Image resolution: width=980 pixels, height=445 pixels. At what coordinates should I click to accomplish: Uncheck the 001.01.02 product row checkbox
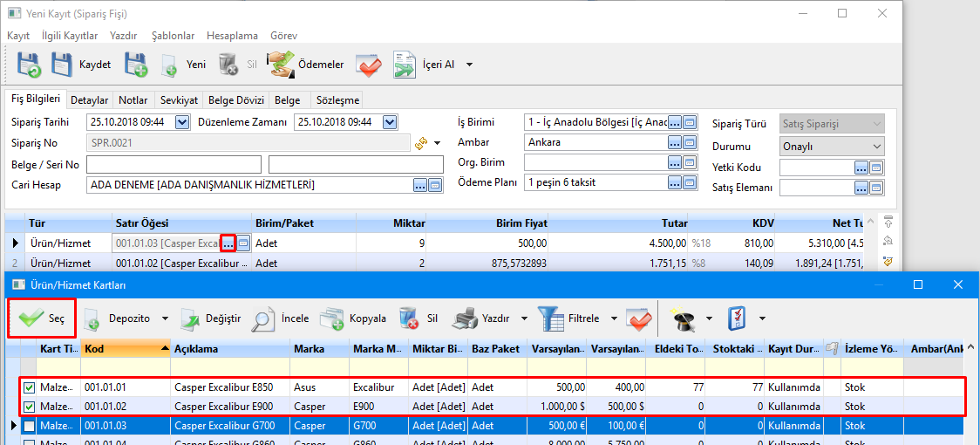pos(31,407)
